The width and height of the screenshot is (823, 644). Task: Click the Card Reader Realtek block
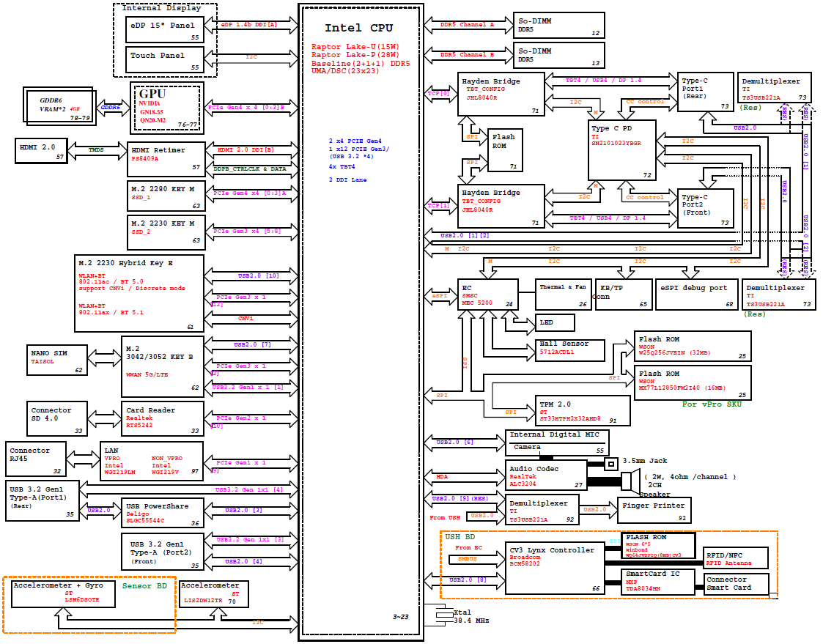(163, 419)
